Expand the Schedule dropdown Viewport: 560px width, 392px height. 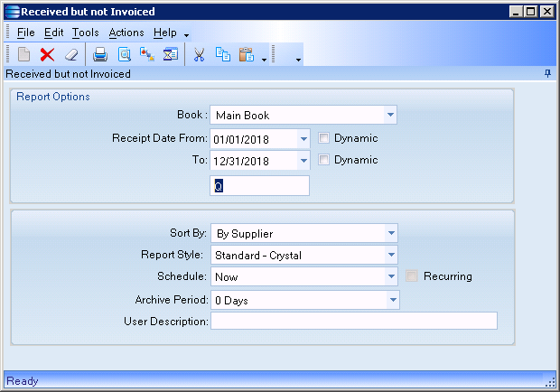[391, 276]
